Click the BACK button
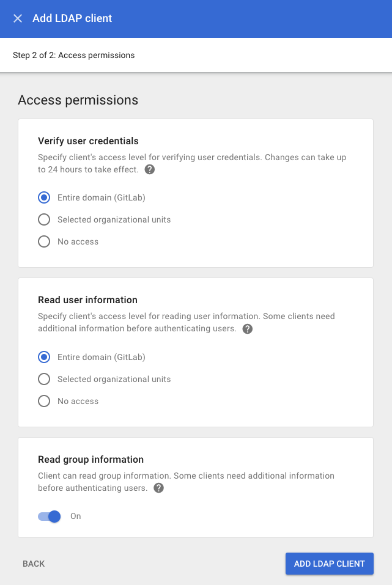The width and height of the screenshot is (392, 585). coord(34,564)
